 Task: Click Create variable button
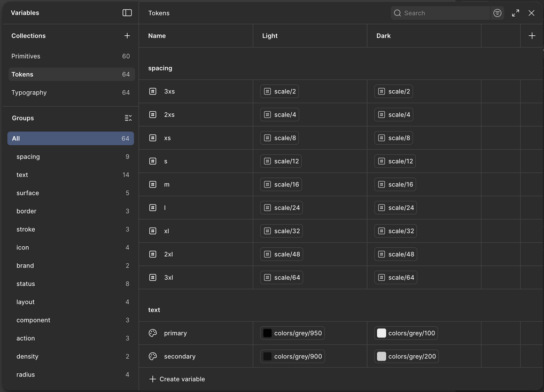(177, 379)
